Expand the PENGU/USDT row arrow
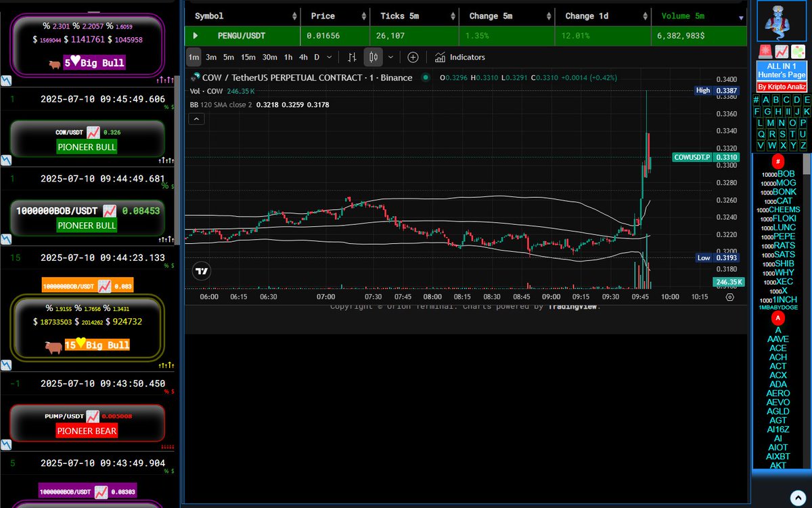Screen dimensions: 812x508 (196, 35)
